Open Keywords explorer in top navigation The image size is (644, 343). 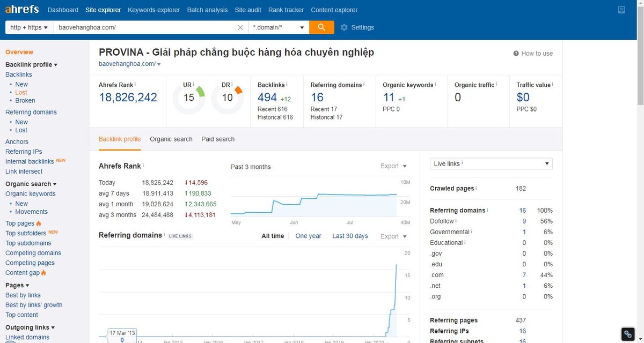coord(154,10)
